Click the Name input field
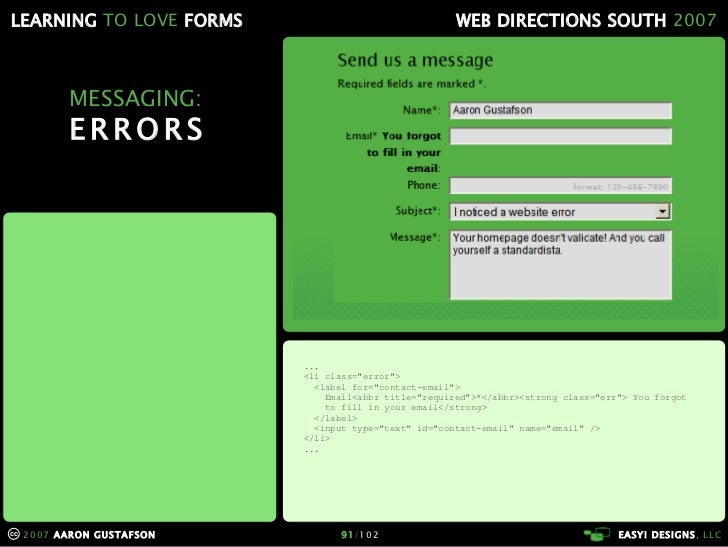 [x=560, y=111]
